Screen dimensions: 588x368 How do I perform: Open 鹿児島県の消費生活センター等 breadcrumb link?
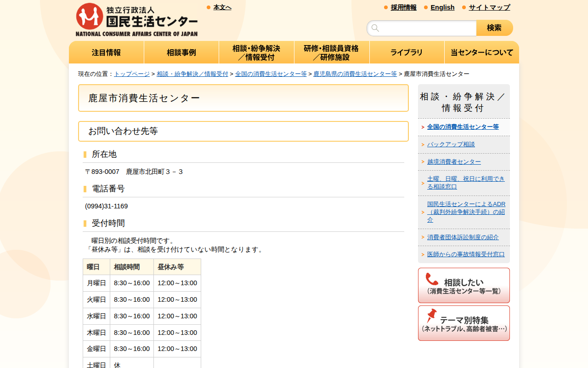point(355,73)
